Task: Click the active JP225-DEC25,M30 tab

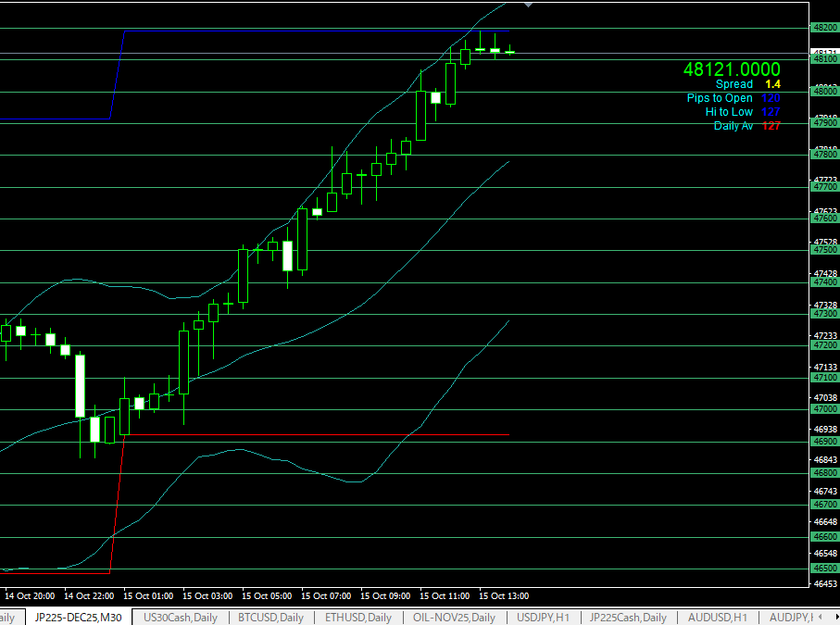Action: coord(79,618)
